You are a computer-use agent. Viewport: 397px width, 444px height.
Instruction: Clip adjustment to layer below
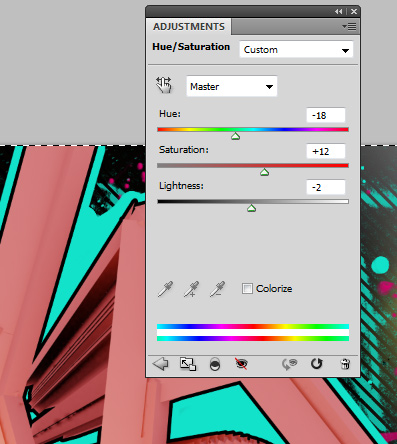215,364
